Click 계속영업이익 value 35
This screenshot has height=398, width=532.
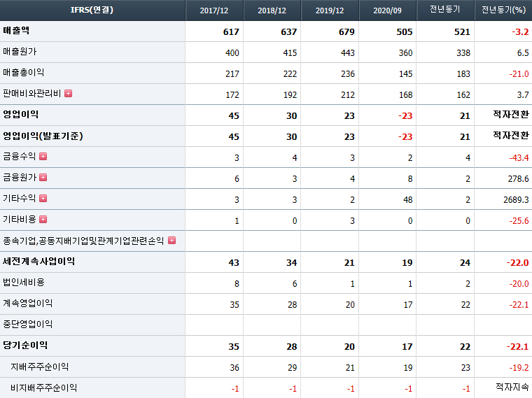coord(234,305)
